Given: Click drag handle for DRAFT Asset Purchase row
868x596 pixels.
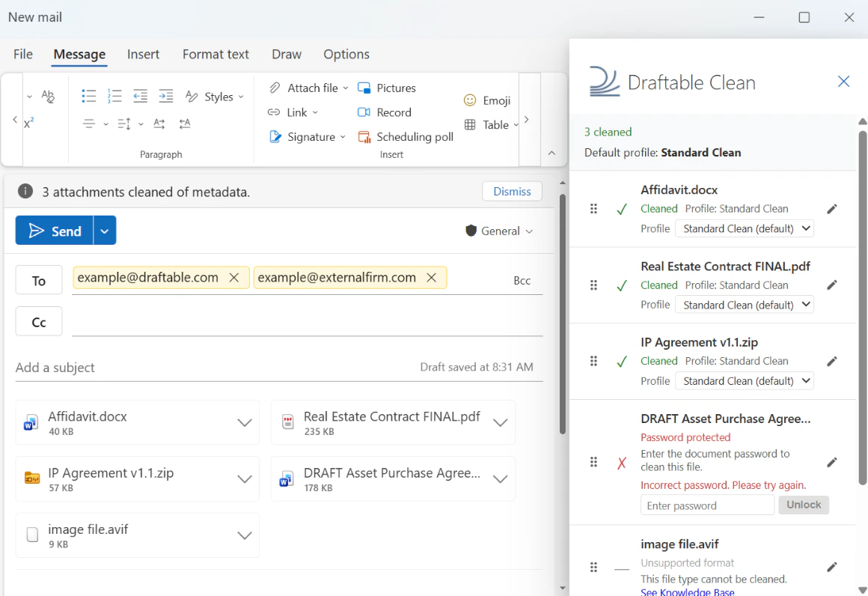Looking at the screenshot, I should [x=593, y=462].
